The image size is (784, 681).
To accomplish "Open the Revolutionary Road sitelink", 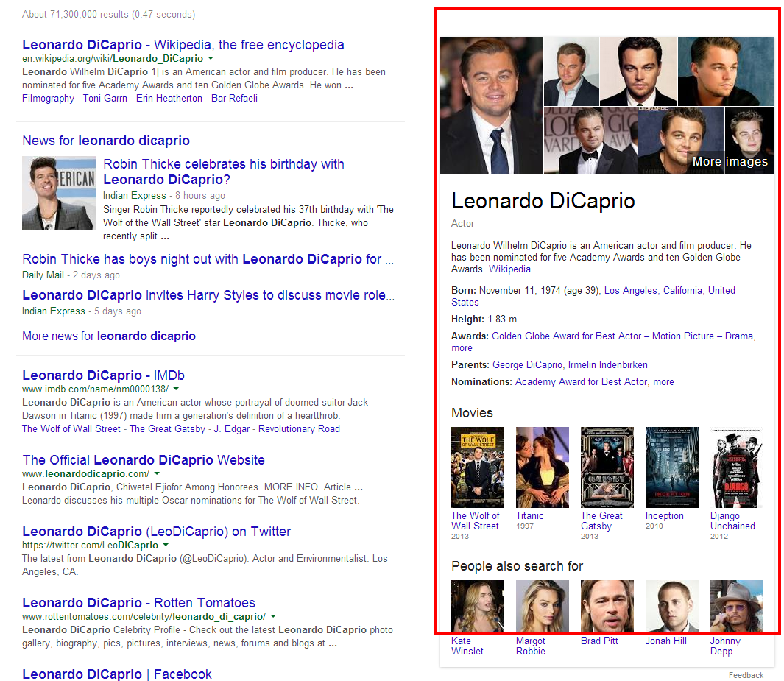I will (x=299, y=429).
